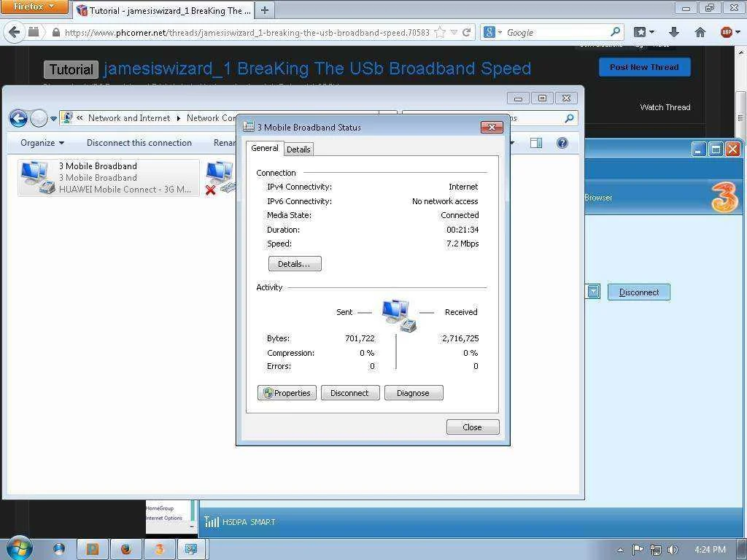
Task: Open a new Firefox tab with plus icon
Action: pos(265,10)
